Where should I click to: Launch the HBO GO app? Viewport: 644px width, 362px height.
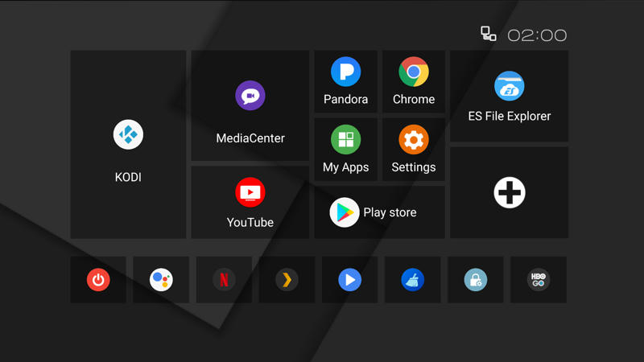point(539,280)
